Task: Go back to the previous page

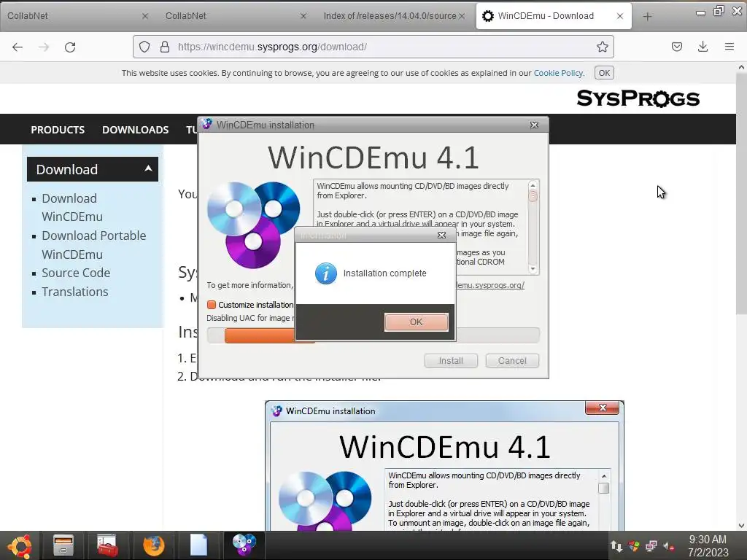Action: click(x=18, y=47)
